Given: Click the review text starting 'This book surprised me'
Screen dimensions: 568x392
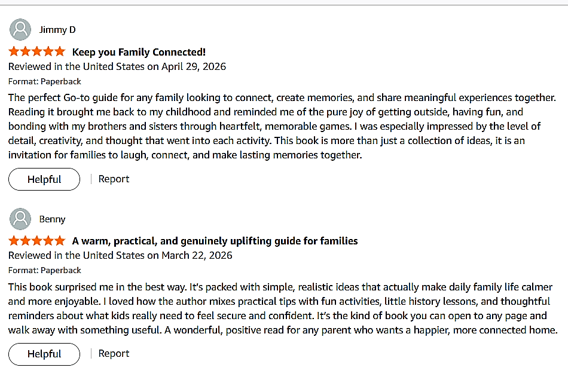Looking at the screenshot, I should 283,308.
